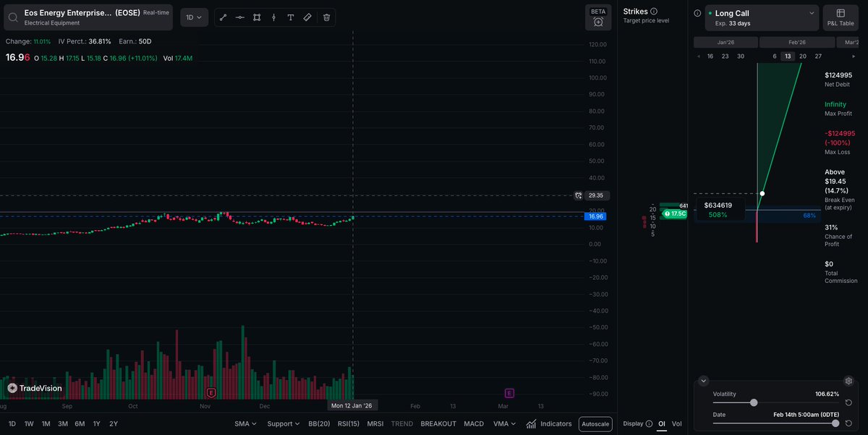
Task: Select the ruler measure tool
Action: pyautogui.click(x=307, y=17)
